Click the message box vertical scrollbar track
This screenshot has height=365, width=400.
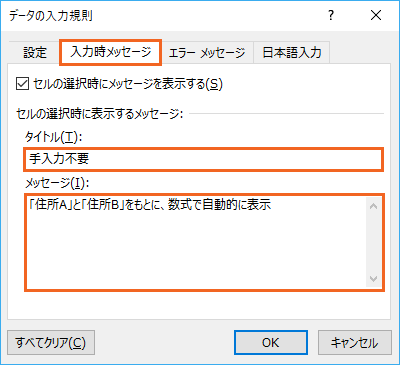pyautogui.click(x=374, y=242)
